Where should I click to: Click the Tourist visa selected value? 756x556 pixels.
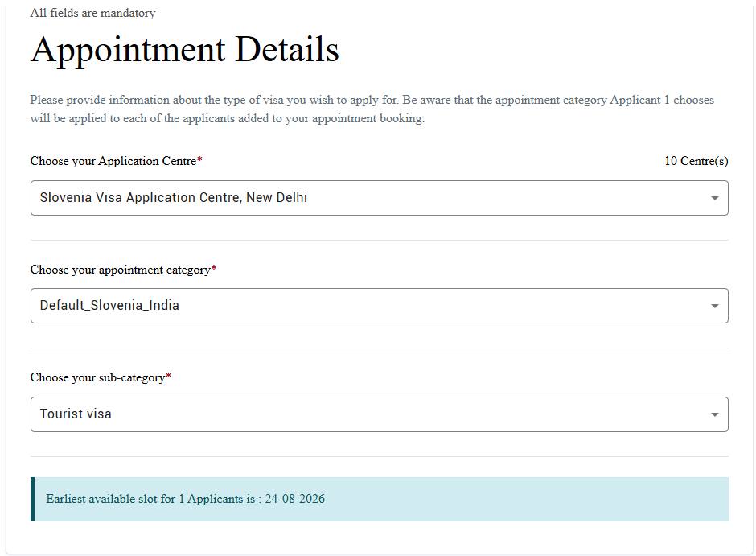point(76,414)
